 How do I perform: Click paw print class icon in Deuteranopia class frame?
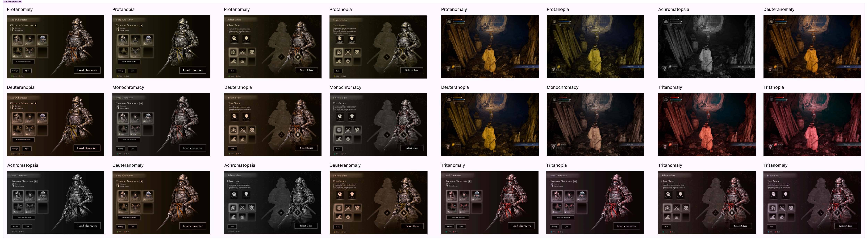[x=242, y=139]
